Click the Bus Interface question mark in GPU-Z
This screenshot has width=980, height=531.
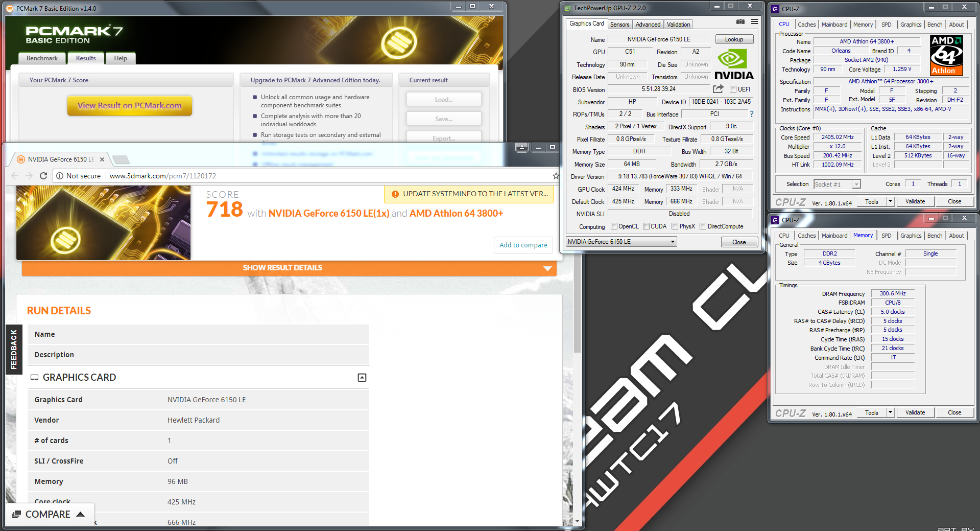[x=751, y=114]
